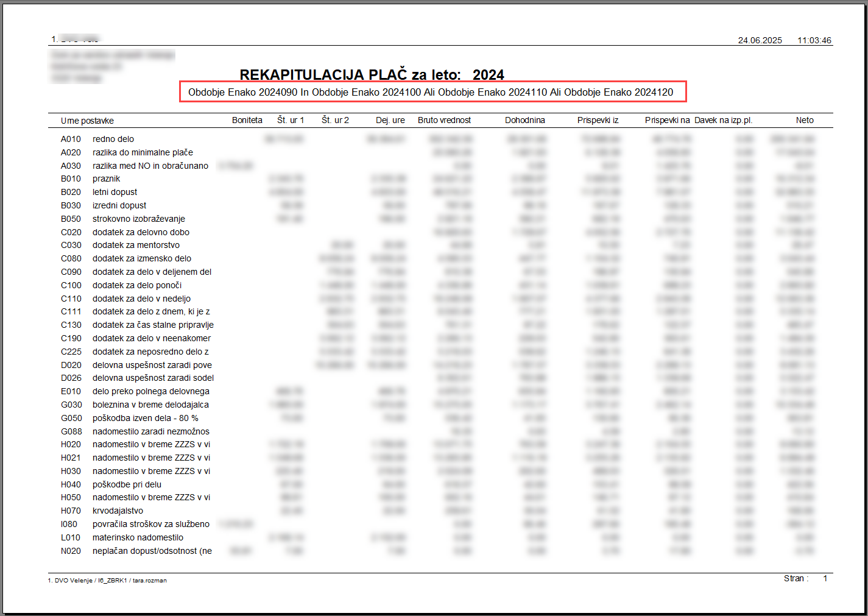Click the row razlika do minimalne plače
Image resolution: width=868 pixels, height=616 pixels.
point(143,152)
